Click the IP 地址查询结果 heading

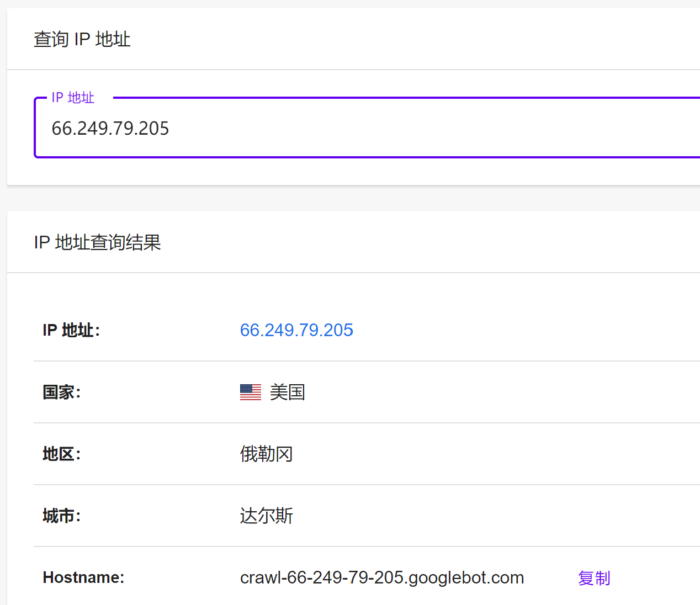[x=98, y=242]
